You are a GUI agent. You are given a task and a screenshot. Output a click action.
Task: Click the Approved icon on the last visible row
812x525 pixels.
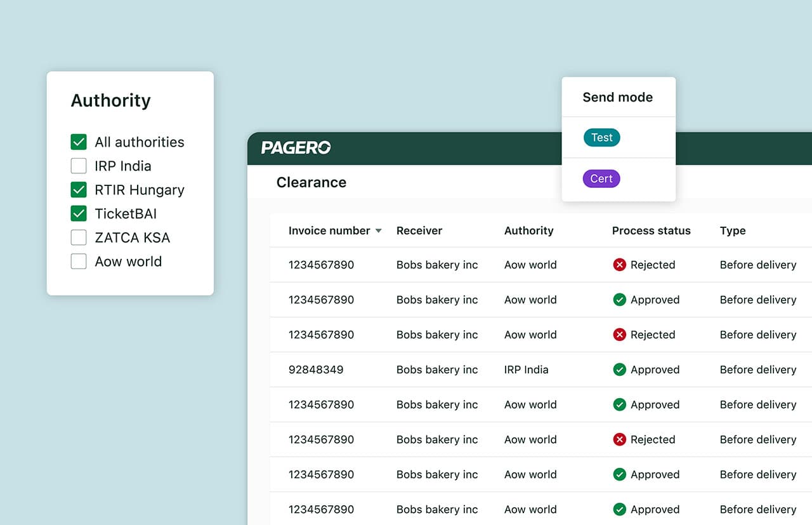[x=619, y=509]
